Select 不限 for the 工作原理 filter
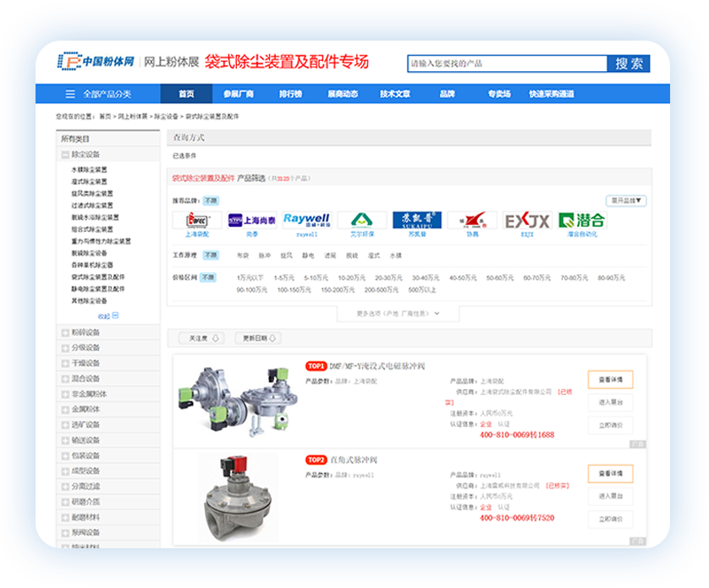 click(211, 255)
